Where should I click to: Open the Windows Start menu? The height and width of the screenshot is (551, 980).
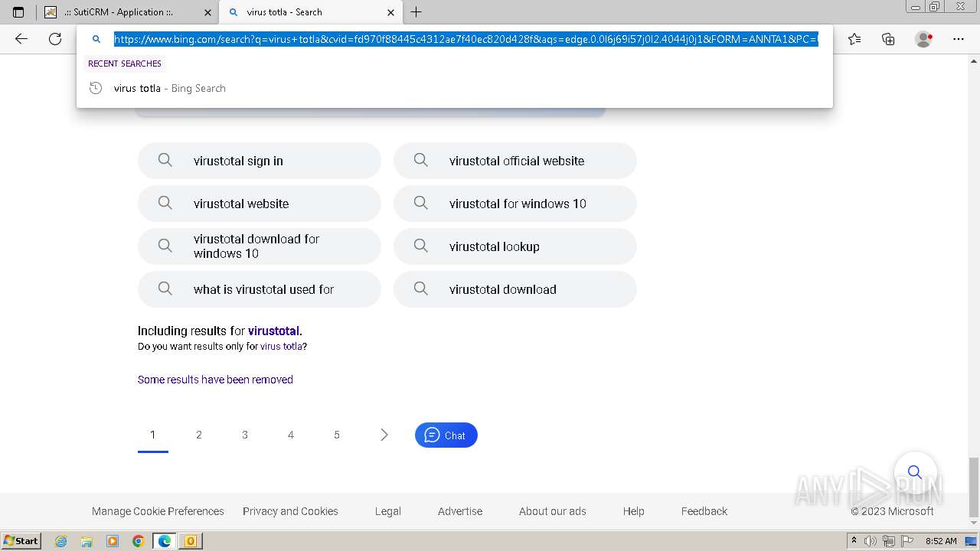21,541
